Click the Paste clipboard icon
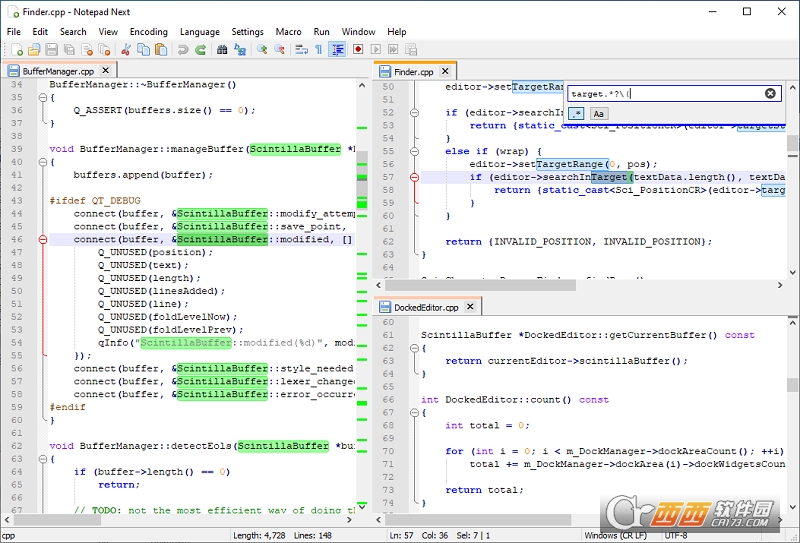Viewport: 800px width, 543px height. coord(161,49)
